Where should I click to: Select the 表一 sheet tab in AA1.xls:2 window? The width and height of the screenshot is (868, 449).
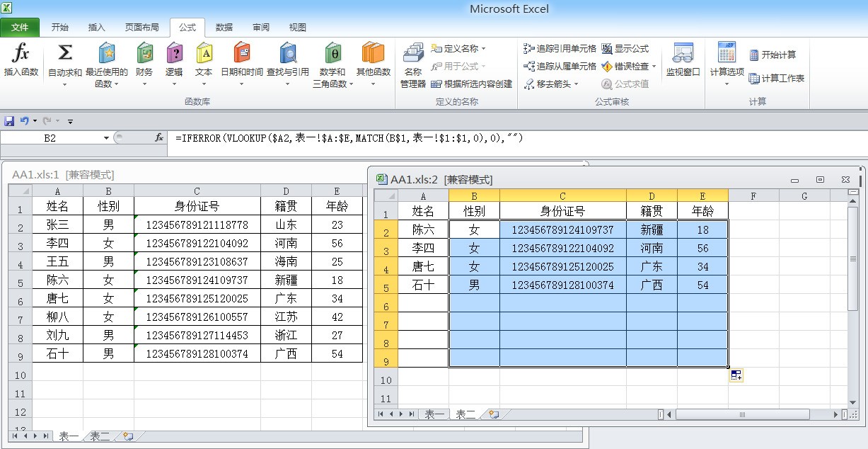434,414
